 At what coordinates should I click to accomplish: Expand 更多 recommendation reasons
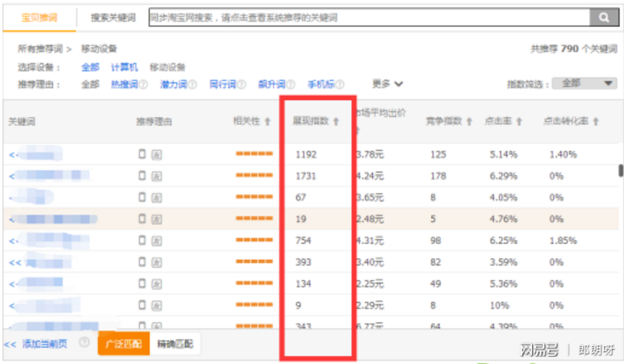(387, 83)
